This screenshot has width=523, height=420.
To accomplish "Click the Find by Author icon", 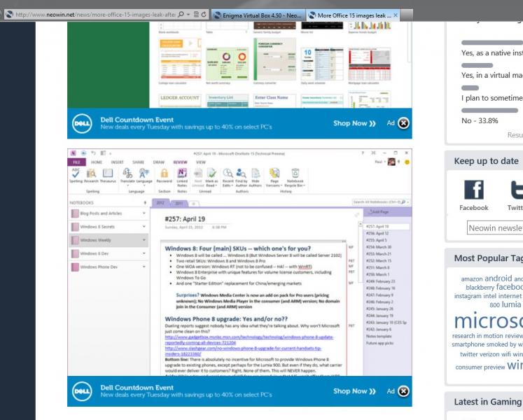I will click(x=241, y=173).
